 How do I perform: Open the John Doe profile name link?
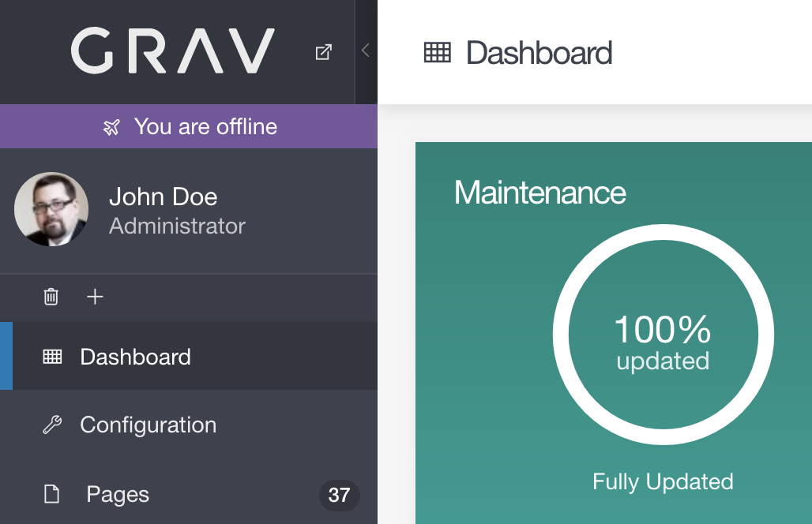click(163, 196)
